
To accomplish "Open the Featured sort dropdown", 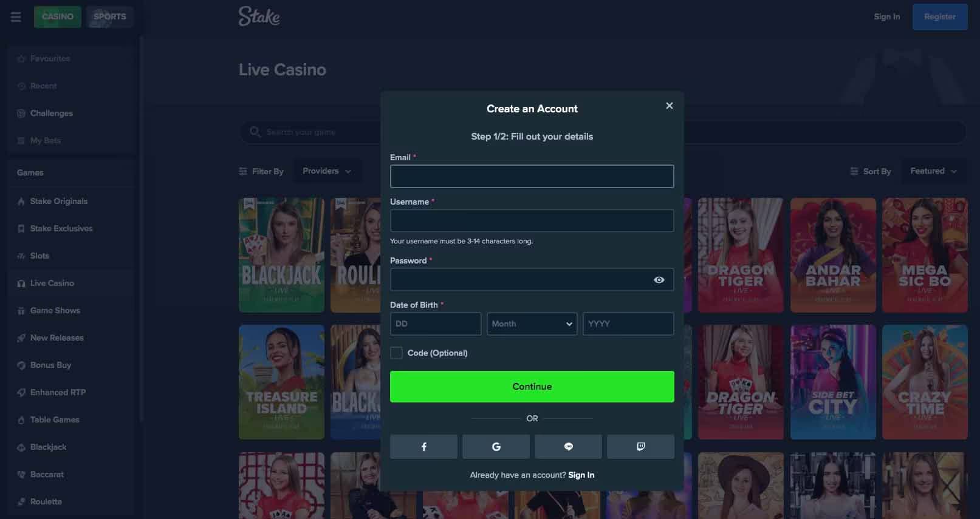I will 933,171.
